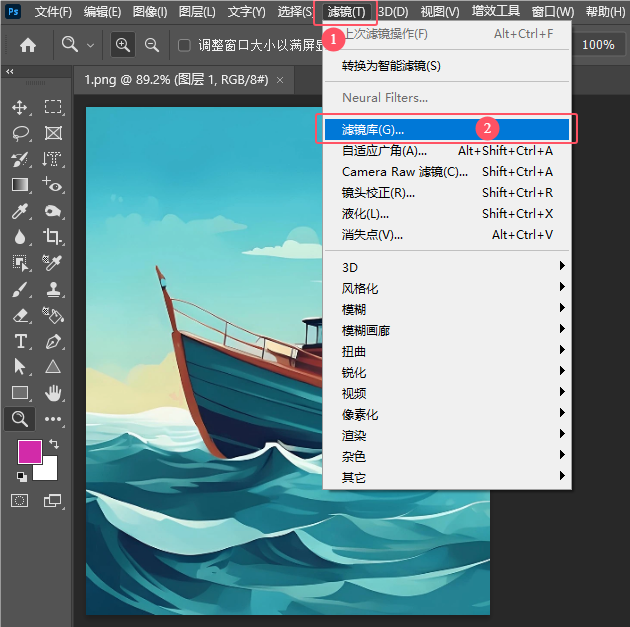
Task: Select the Lasso tool
Action: 20,133
